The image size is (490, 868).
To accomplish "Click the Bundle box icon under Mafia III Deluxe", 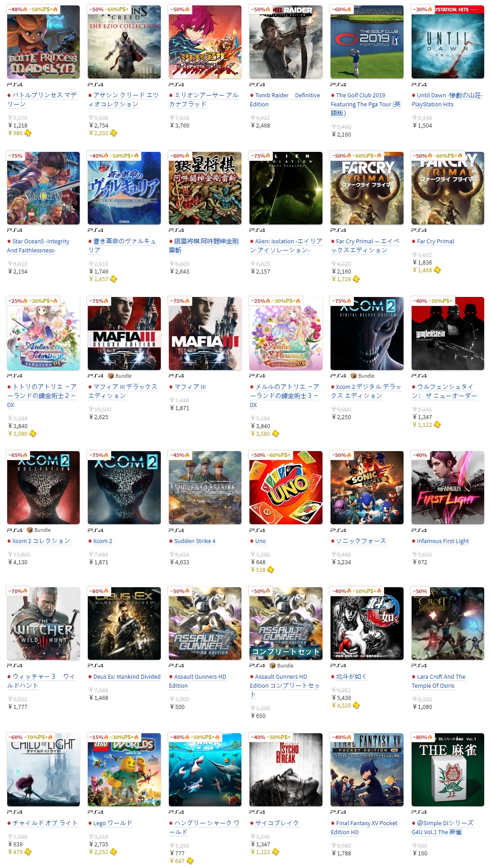I will (111, 376).
